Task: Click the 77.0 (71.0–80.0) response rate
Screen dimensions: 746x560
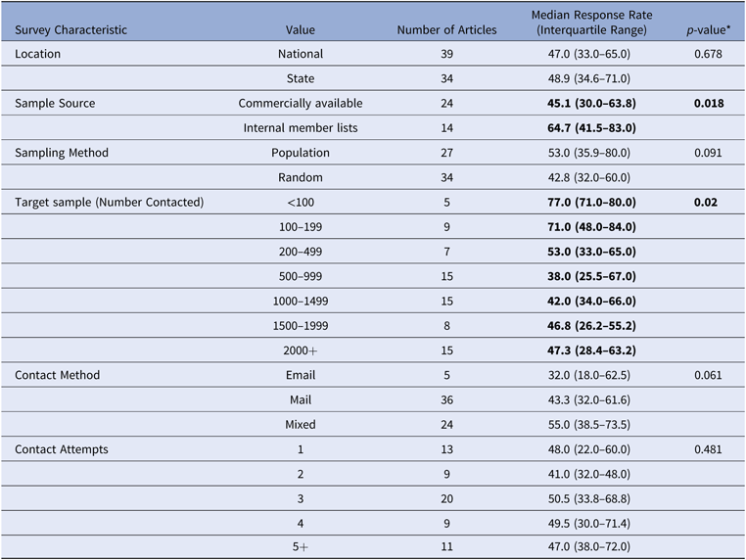Action: pyautogui.click(x=591, y=203)
